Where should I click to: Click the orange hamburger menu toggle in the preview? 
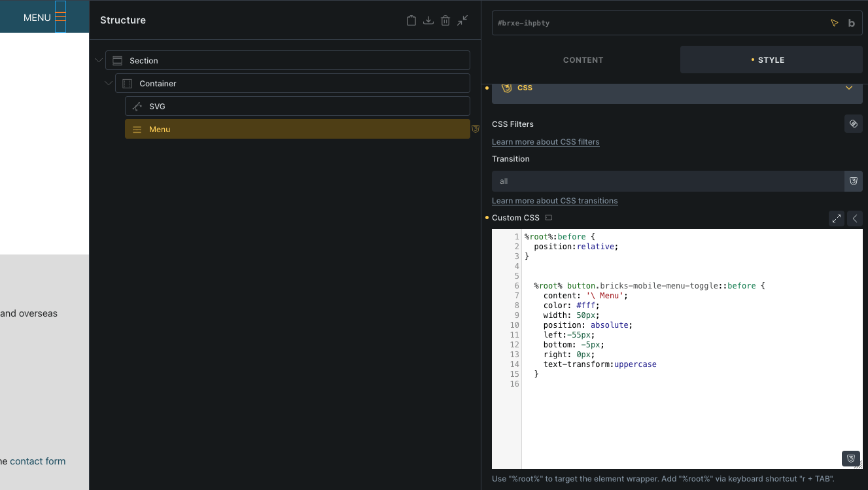[x=60, y=17]
